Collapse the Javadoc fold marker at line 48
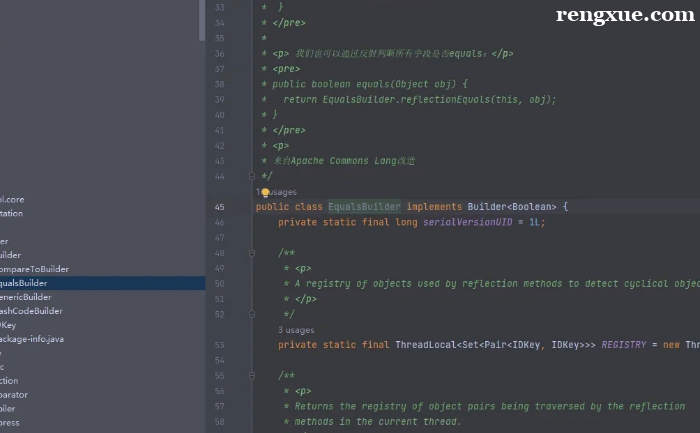This screenshot has width=700, height=433. pyautogui.click(x=252, y=254)
